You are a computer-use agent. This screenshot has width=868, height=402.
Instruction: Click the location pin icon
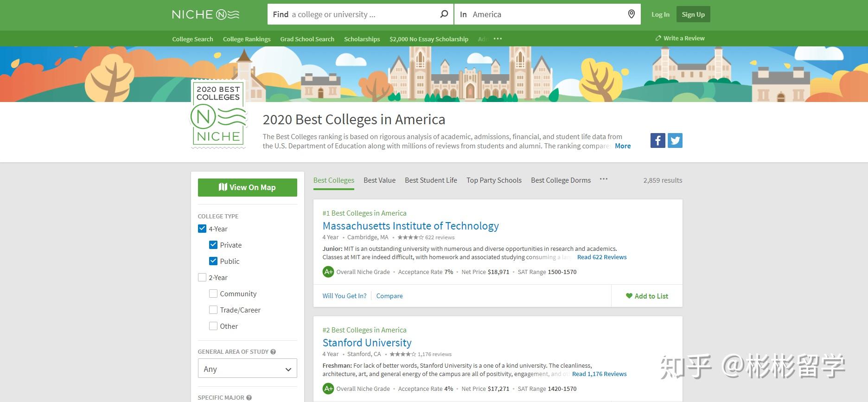click(631, 14)
